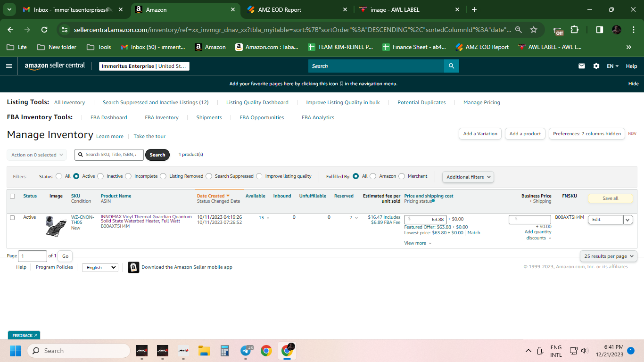Screen dimensions: 644x362
Task: Select the Listing Removed status filter
Action: (163, 176)
